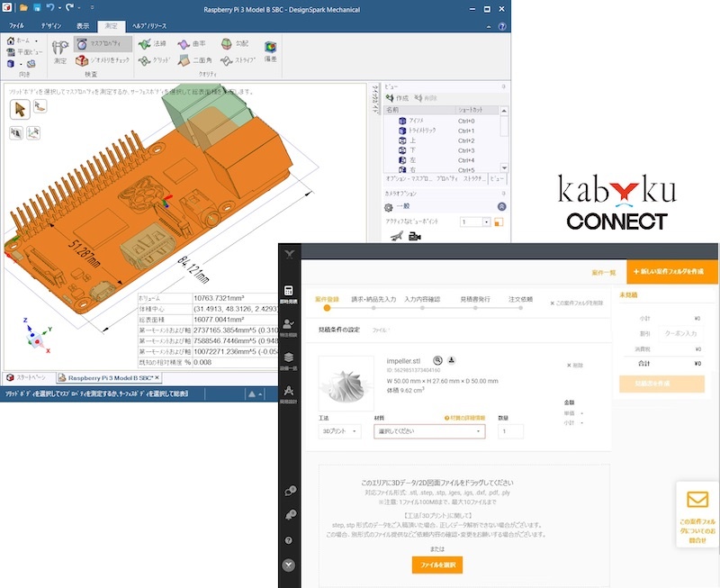Open the 材質 material selection dropdown
This screenshot has width=720, height=588.
pos(428,431)
